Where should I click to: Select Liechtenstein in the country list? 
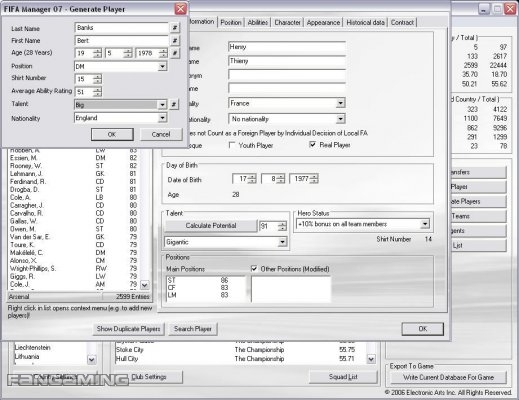(x=33, y=347)
